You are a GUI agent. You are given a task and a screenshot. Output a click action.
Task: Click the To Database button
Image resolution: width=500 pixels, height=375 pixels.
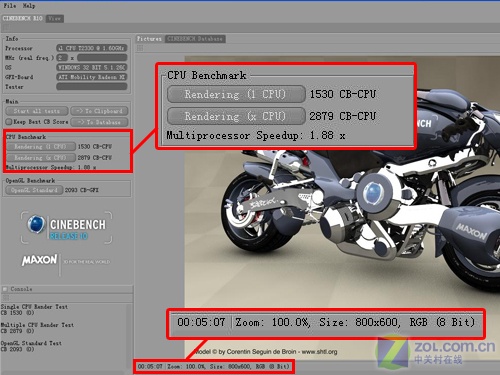[99, 122]
